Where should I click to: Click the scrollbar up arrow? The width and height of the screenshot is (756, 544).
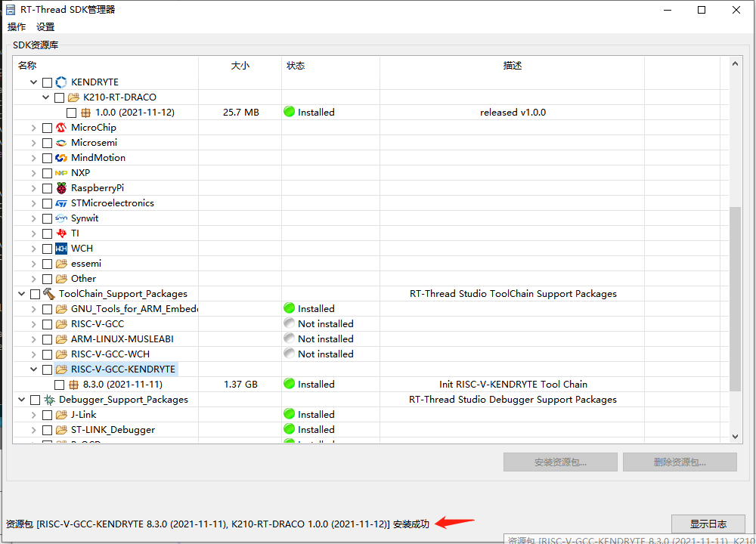click(735, 63)
